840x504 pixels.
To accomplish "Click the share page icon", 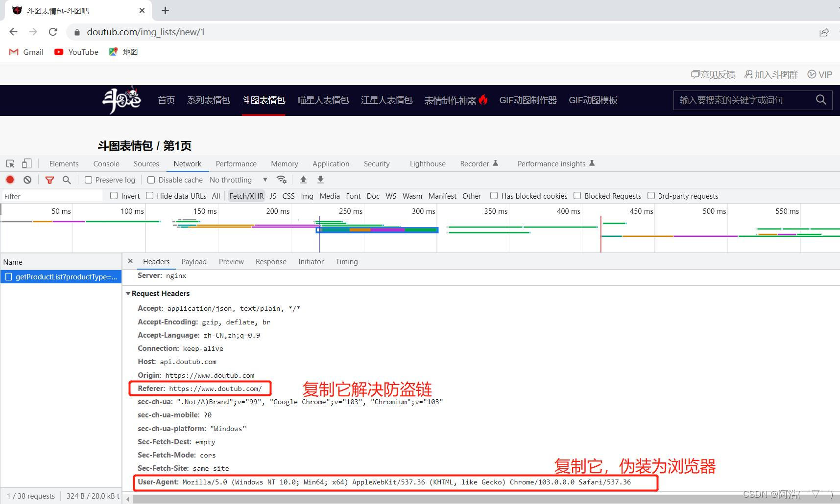I will (824, 32).
